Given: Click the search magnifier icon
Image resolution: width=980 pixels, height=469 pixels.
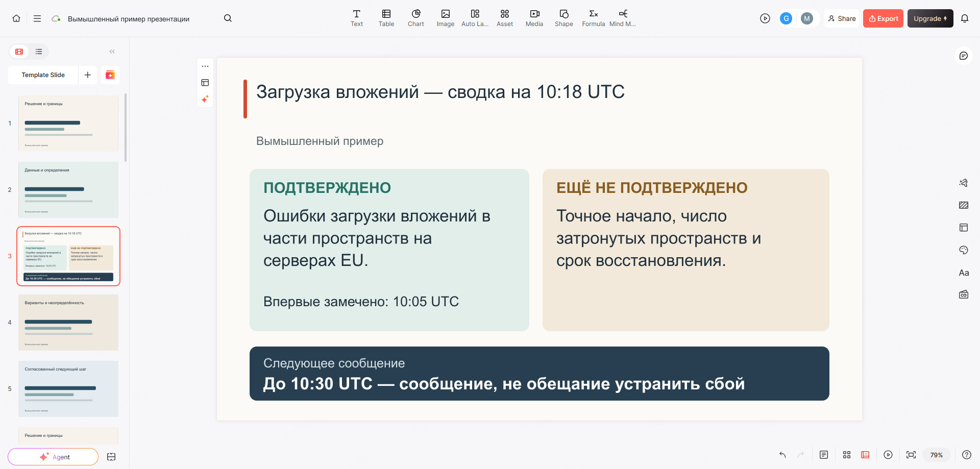Looking at the screenshot, I should [228, 18].
